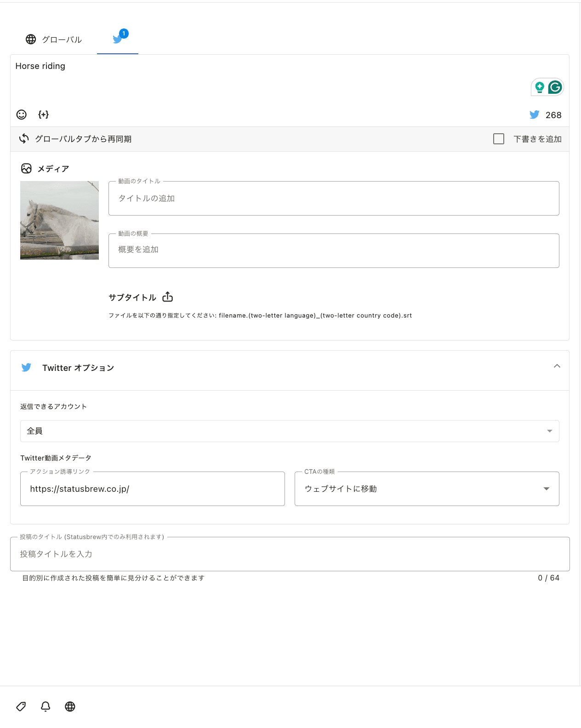The image size is (581, 728).
Task: Click the globe icon in the bottom bar
Action: coord(70,706)
